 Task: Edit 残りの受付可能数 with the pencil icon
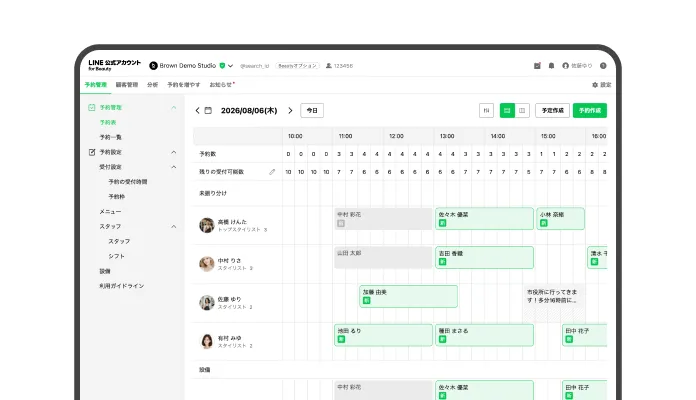point(272,172)
